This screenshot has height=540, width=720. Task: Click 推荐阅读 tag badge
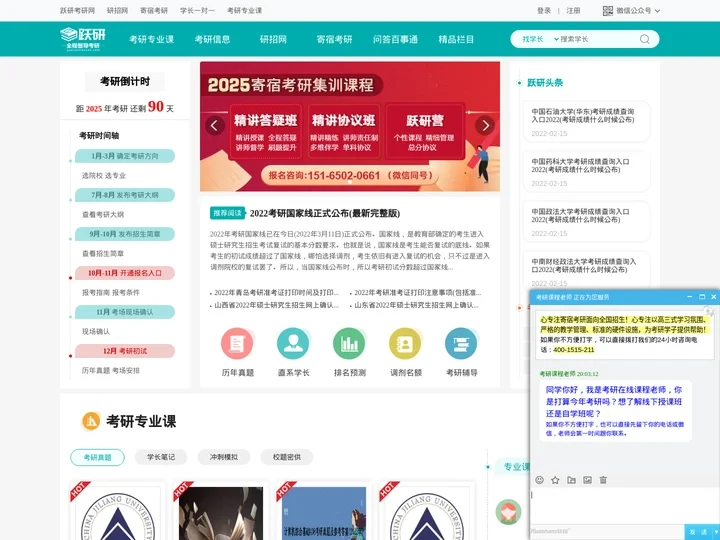[x=227, y=213]
